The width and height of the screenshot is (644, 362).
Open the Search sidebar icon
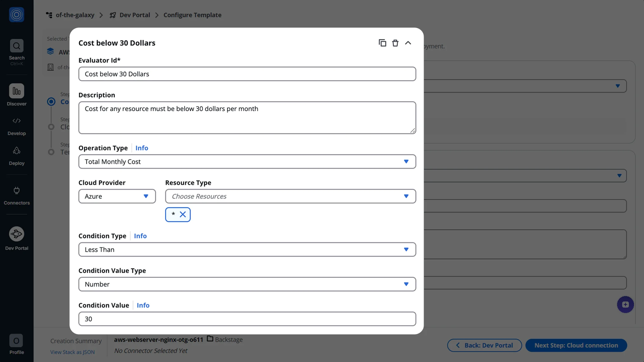click(17, 46)
